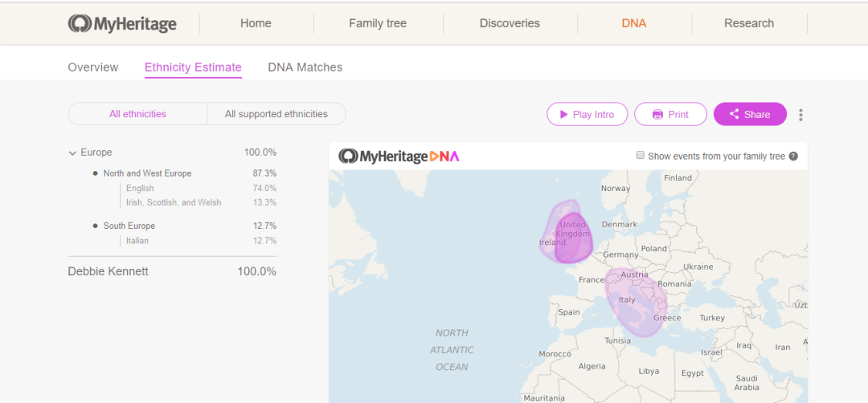This screenshot has width=868, height=403.
Task: Open the Discoveries menu
Action: click(510, 23)
